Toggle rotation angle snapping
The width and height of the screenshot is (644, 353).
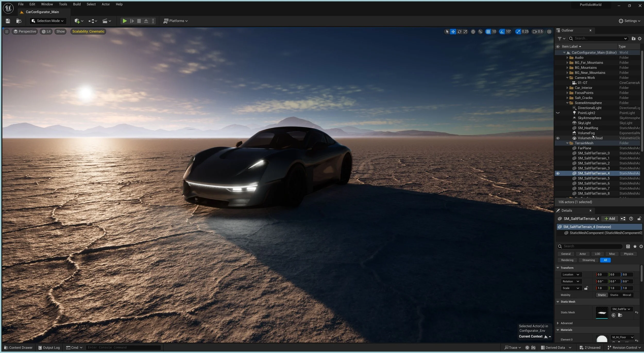pos(502,31)
